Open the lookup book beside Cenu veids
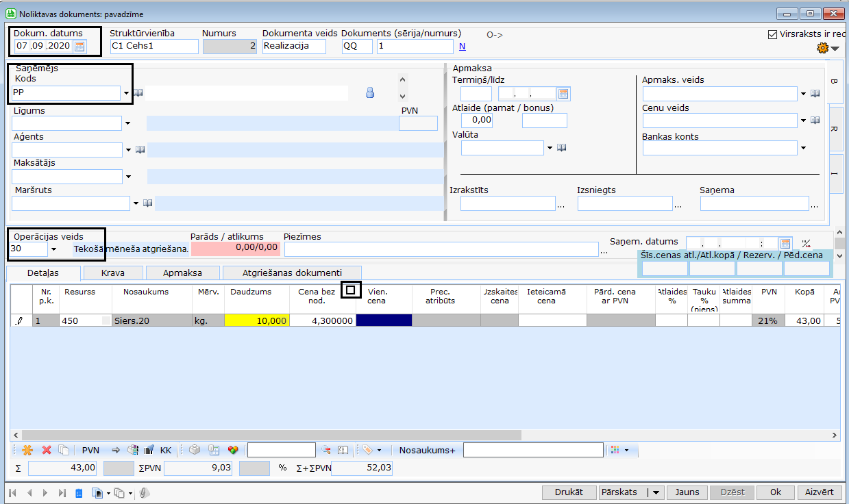The image size is (849, 504). [815, 121]
